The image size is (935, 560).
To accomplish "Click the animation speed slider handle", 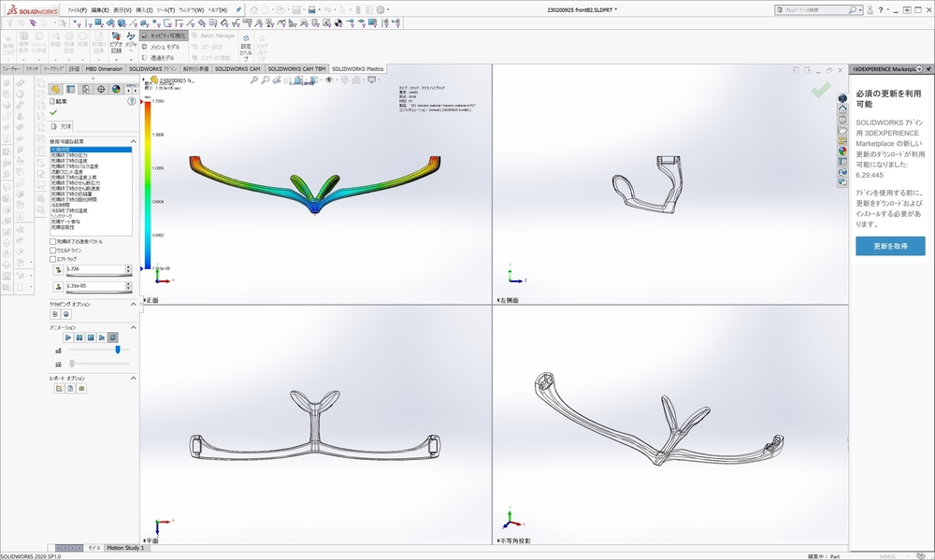I will 118,350.
